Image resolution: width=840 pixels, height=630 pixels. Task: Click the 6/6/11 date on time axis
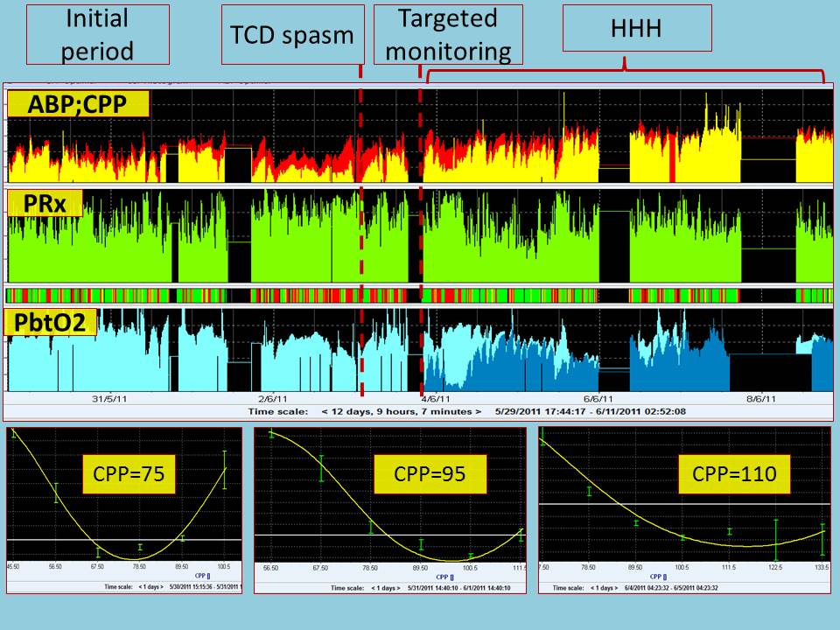point(609,398)
